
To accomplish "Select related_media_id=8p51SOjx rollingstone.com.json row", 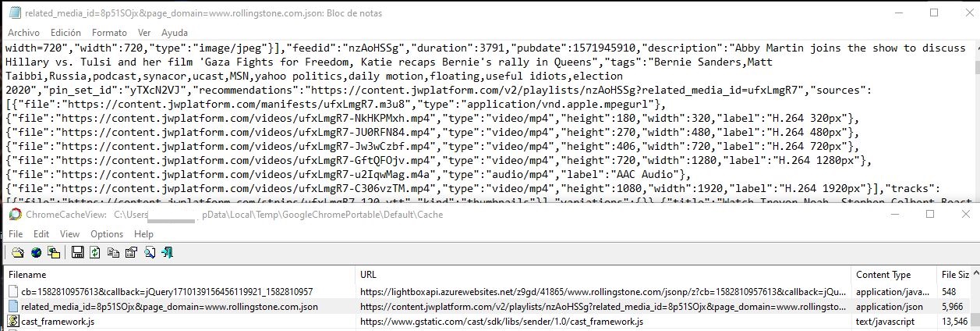I will point(169,307).
